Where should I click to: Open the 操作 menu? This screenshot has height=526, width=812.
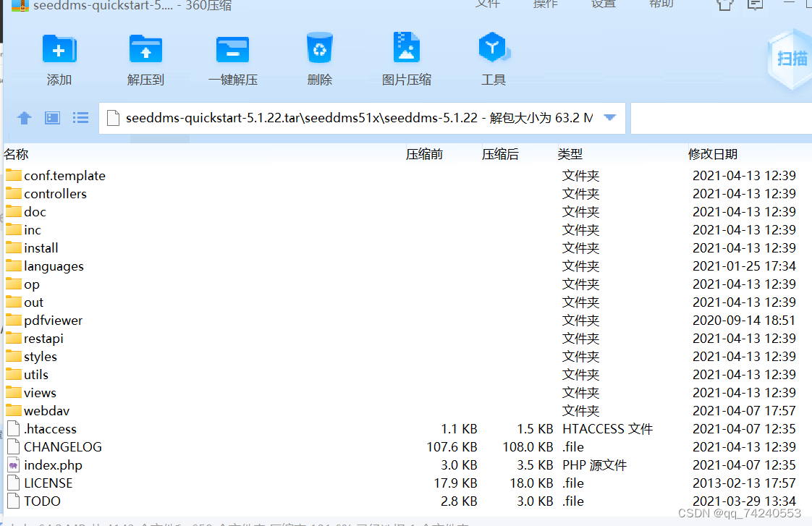(546, 4)
